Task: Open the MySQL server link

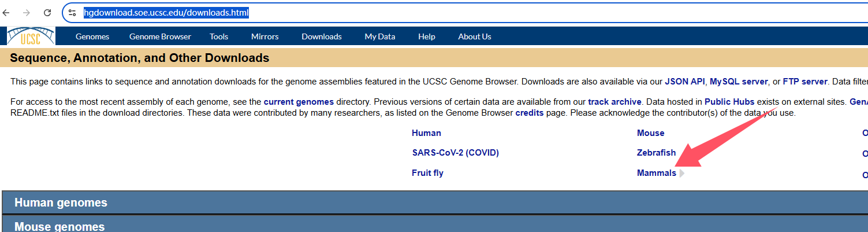Action: coord(739,82)
